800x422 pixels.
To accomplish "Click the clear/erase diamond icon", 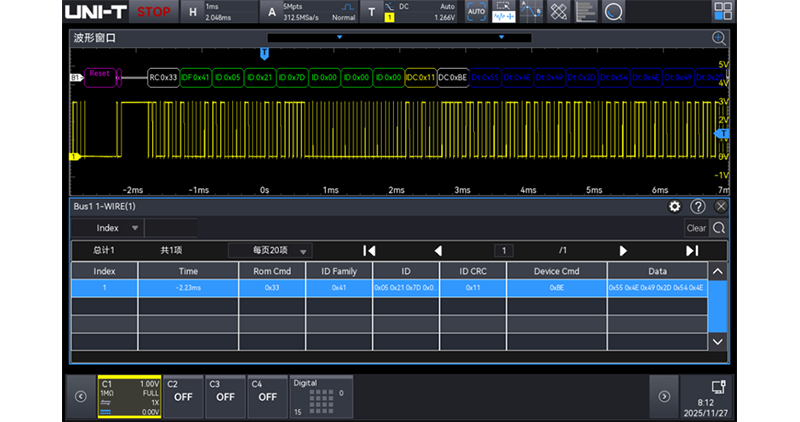I will coord(558,12).
